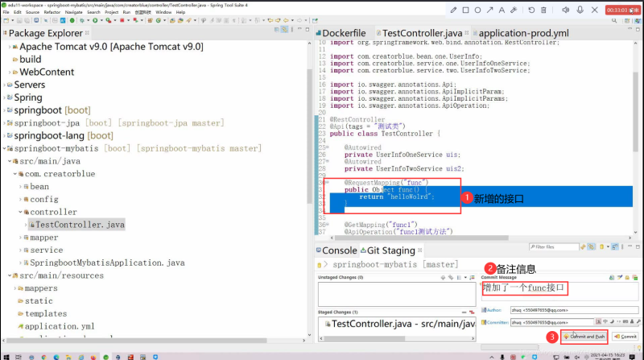Select the rectangle annotation tool

(467, 10)
